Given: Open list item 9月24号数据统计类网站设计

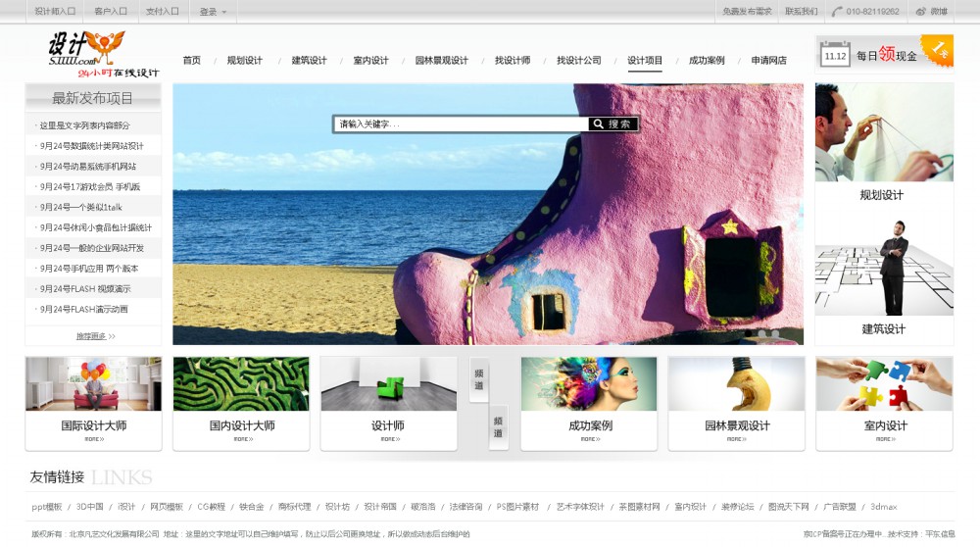Looking at the screenshot, I should [x=92, y=146].
